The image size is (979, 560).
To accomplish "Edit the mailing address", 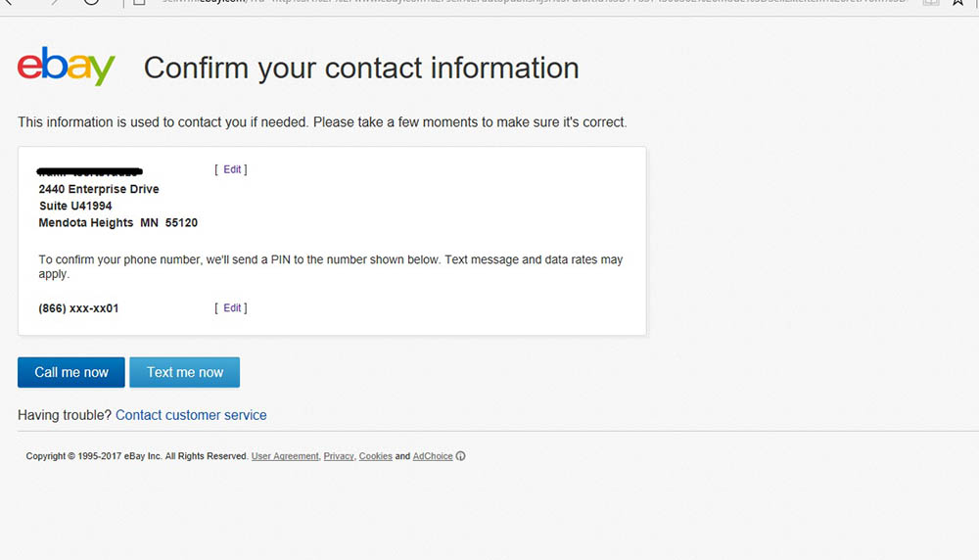I will click(x=232, y=169).
